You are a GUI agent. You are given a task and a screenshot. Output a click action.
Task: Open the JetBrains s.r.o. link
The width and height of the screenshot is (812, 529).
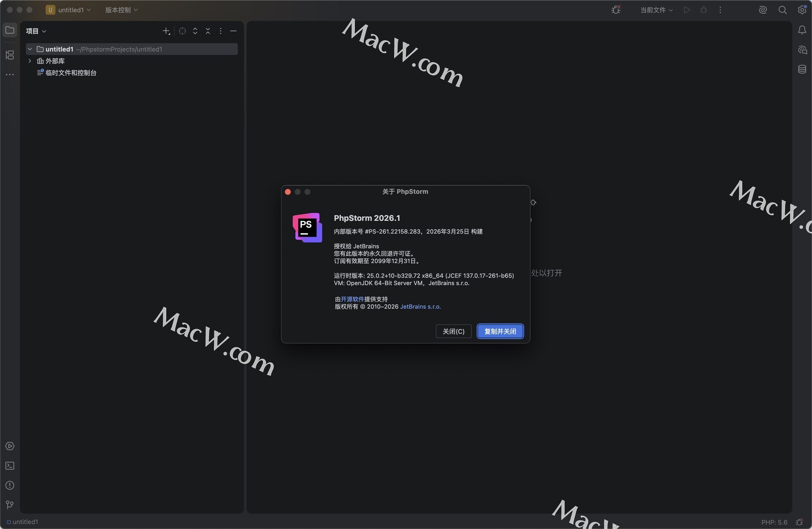point(420,307)
